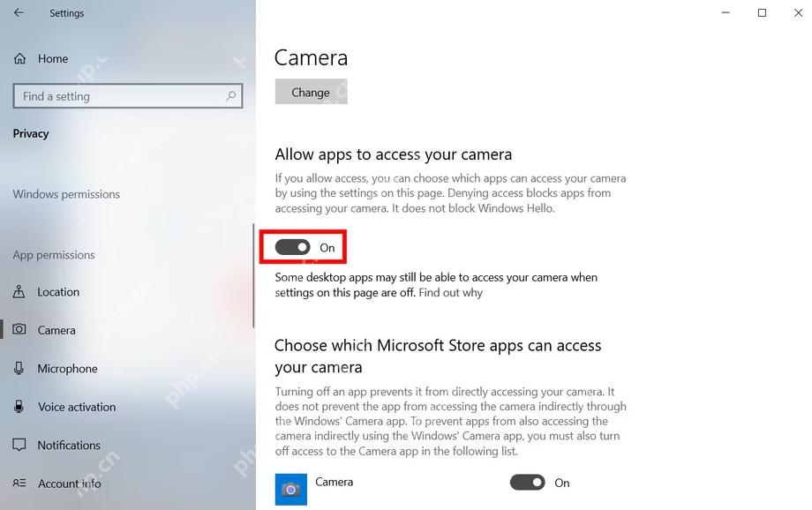Minimize the Settings window

tap(726, 12)
